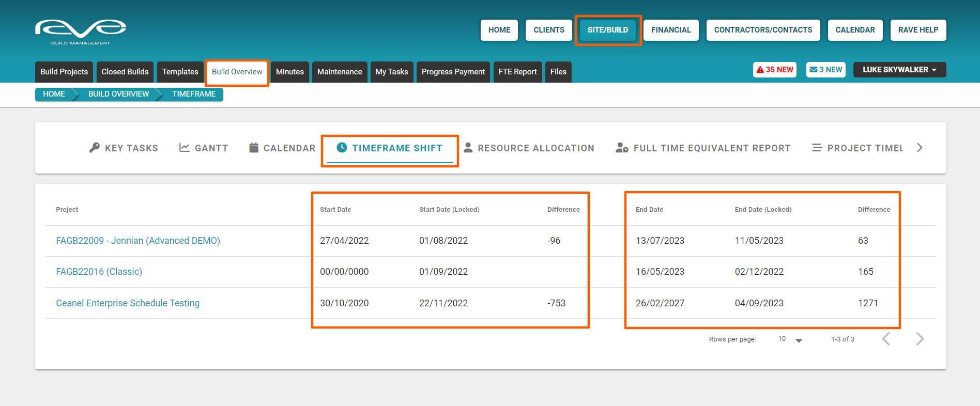Open the 3 new messages envelope badge
980x406 pixels.
[825, 70]
